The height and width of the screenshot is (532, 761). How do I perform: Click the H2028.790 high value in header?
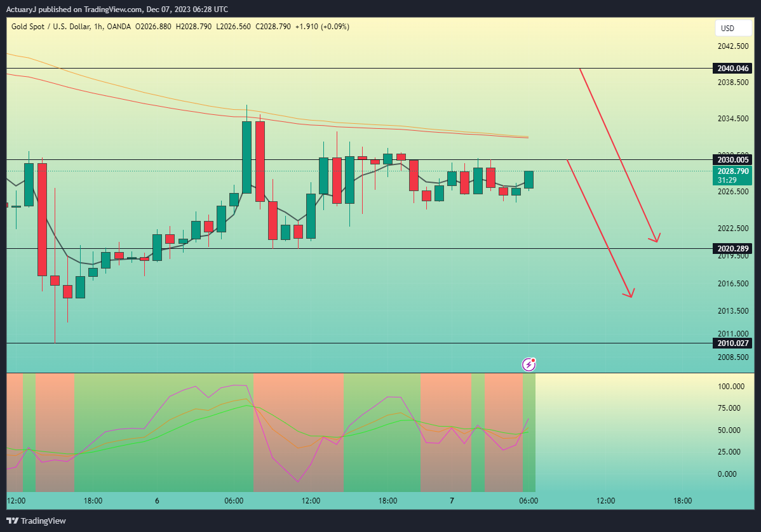(x=194, y=27)
